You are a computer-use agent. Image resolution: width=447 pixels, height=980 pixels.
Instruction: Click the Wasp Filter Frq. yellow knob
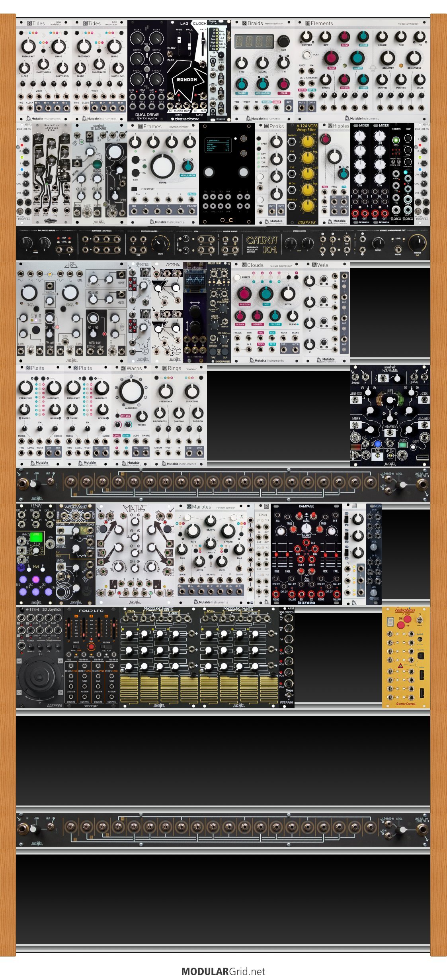pyautogui.click(x=307, y=157)
